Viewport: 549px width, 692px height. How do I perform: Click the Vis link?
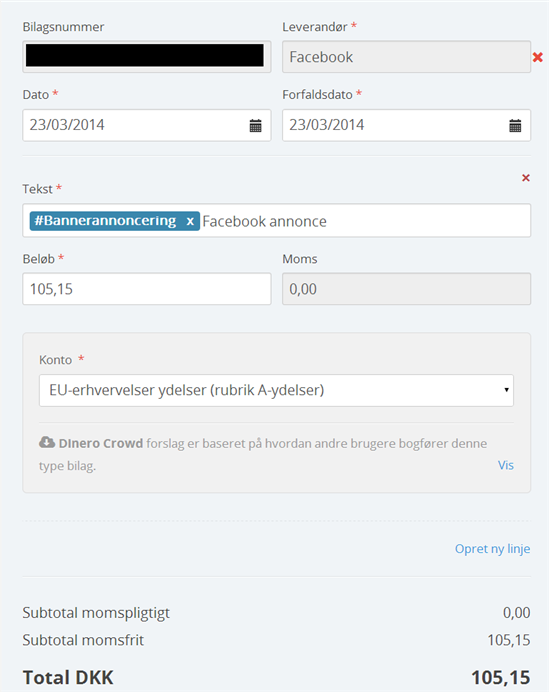pos(506,465)
